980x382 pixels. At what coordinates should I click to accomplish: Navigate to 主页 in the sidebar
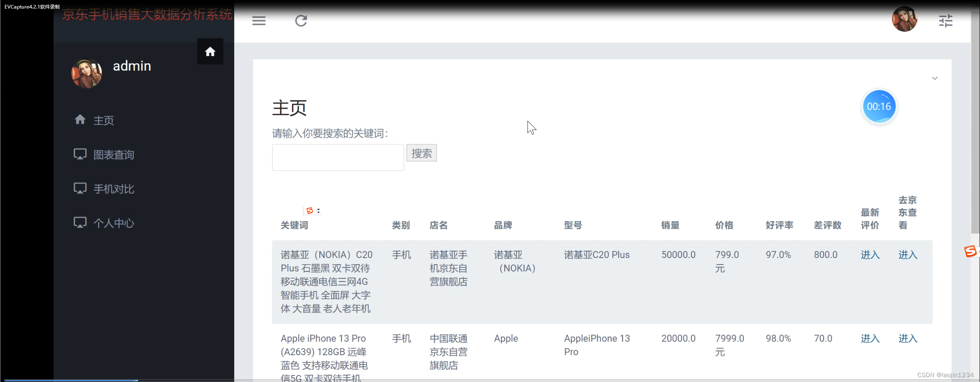point(104,120)
